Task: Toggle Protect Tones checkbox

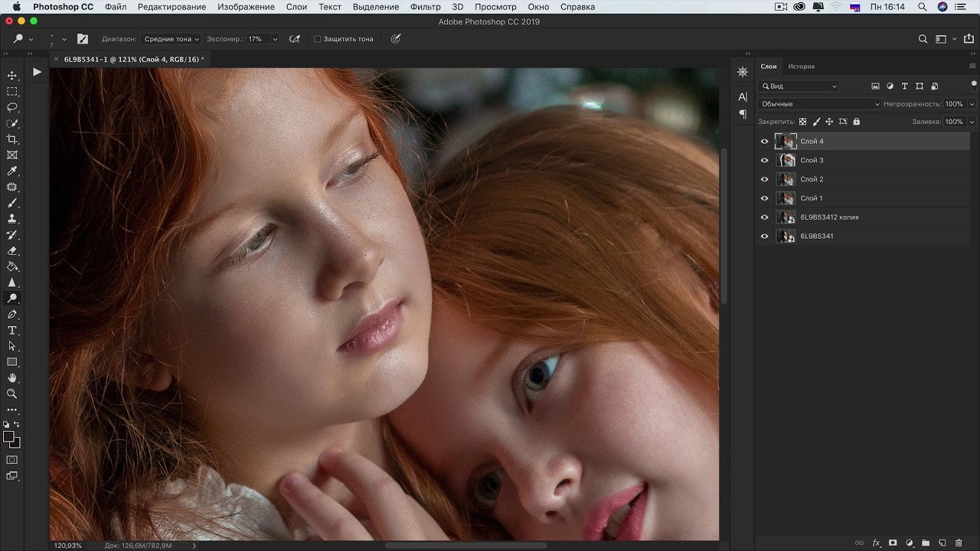Action: click(317, 39)
